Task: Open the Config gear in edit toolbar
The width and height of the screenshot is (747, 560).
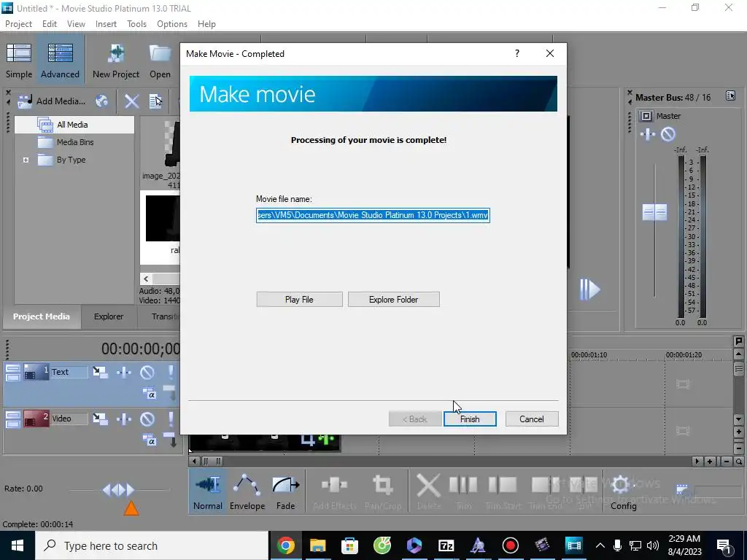Action: tap(623, 492)
